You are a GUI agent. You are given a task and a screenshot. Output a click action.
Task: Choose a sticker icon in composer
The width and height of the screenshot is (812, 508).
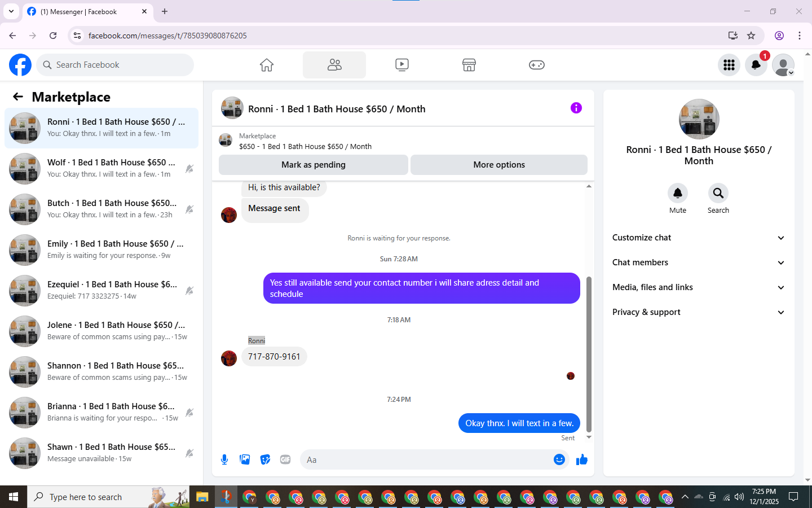click(265, 459)
